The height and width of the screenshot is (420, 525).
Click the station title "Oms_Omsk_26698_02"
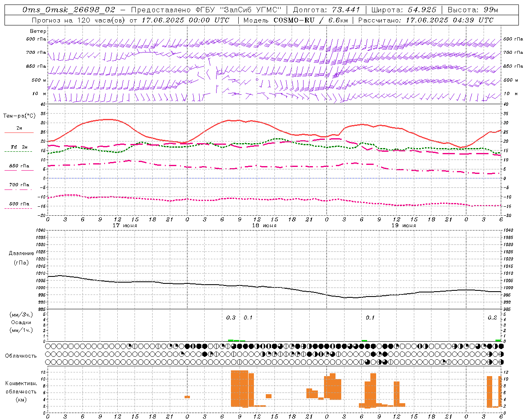pyautogui.click(x=69, y=9)
